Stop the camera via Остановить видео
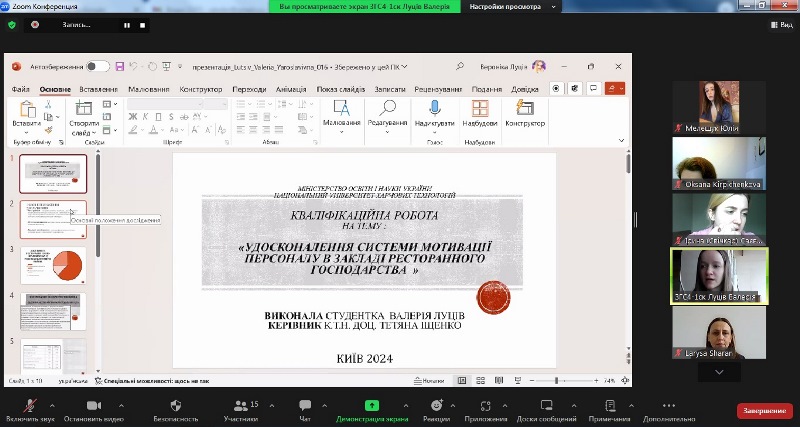Viewport: 800px width, 427px height. pos(93,411)
